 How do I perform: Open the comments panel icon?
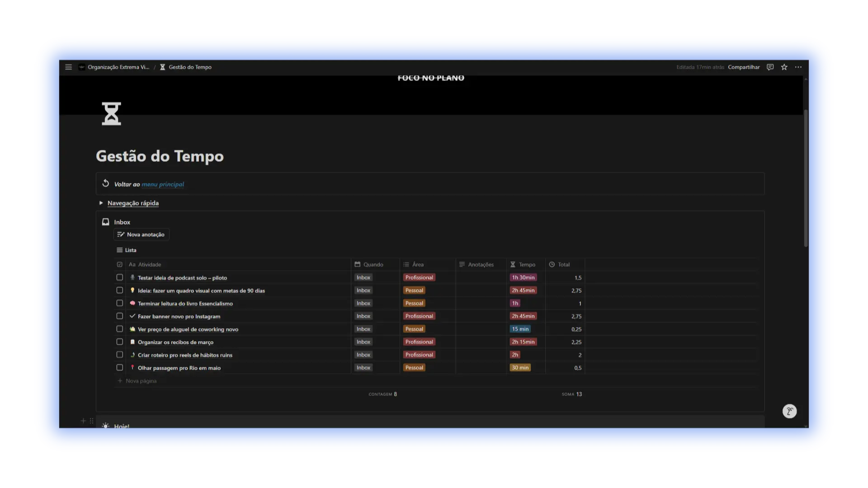click(770, 67)
